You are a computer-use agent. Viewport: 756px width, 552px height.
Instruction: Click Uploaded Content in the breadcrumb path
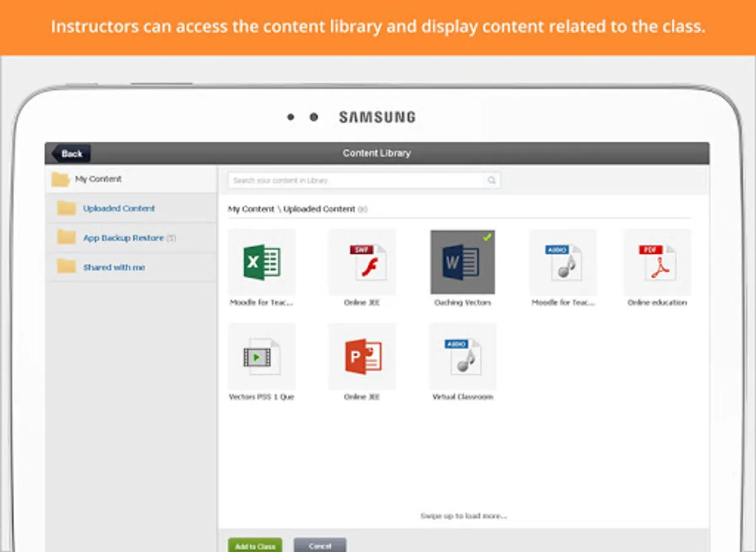click(x=319, y=209)
